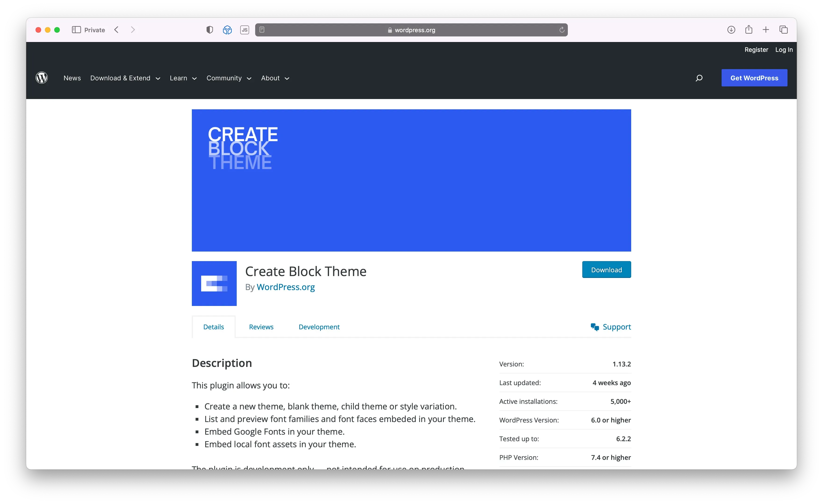Screen dimensions: 823x504
Task: Open the privacy shield icon in the toolbar
Action: tap(210, 30)
